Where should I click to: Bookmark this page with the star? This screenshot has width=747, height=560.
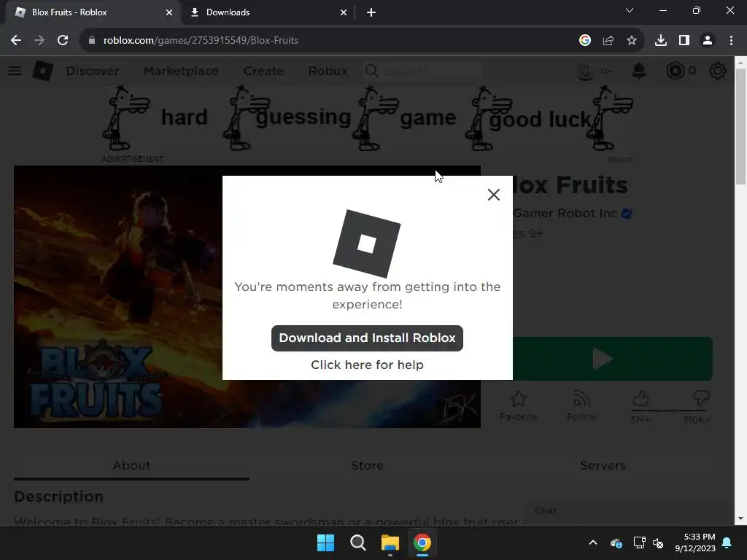pyautogui.click(x=632, y=41)
